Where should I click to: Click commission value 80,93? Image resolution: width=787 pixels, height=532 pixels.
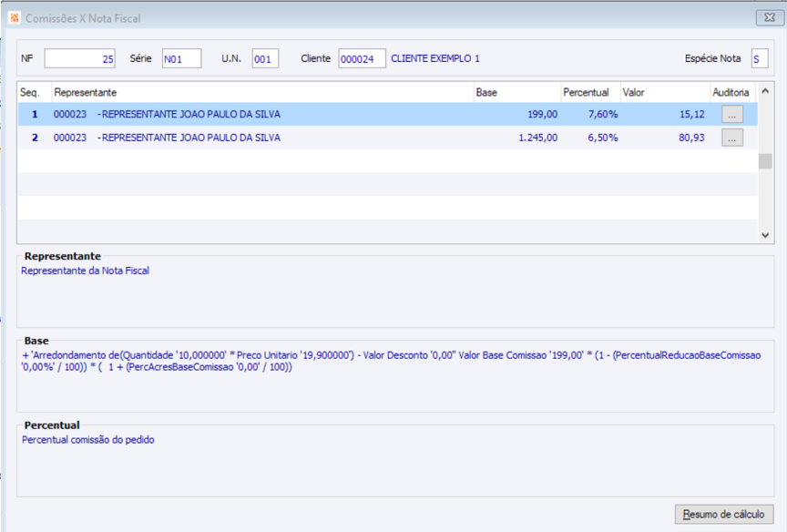pos(691,138)
